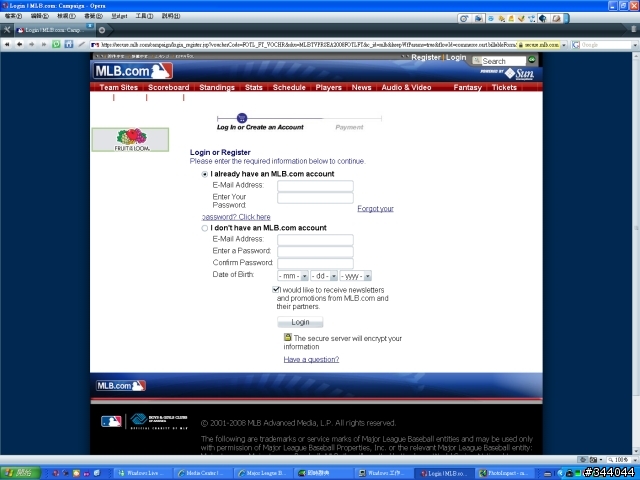Click the page vertical scrollbar
640x480 pixels.
click(636, 253)
